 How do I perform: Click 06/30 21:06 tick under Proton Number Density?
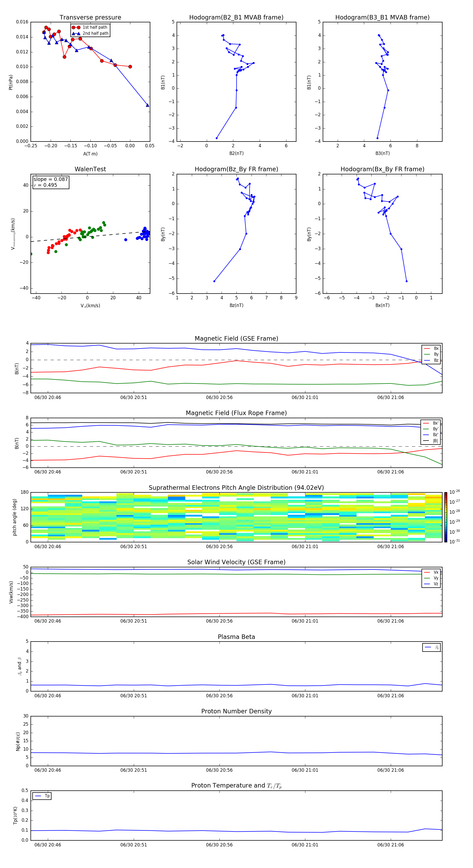[390, 770]
